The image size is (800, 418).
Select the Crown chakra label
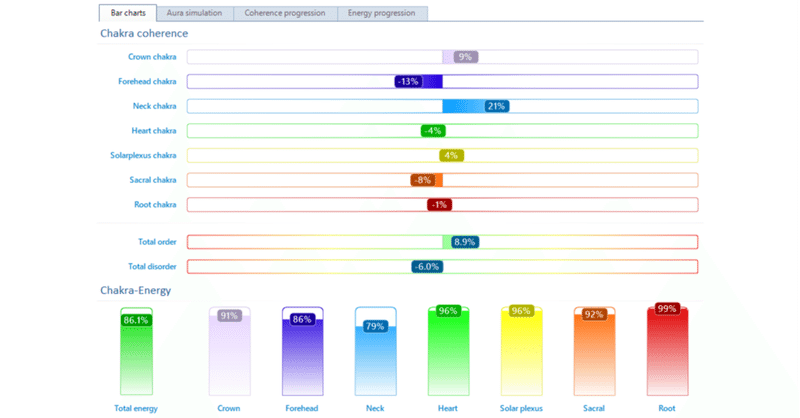pos(152,57)
